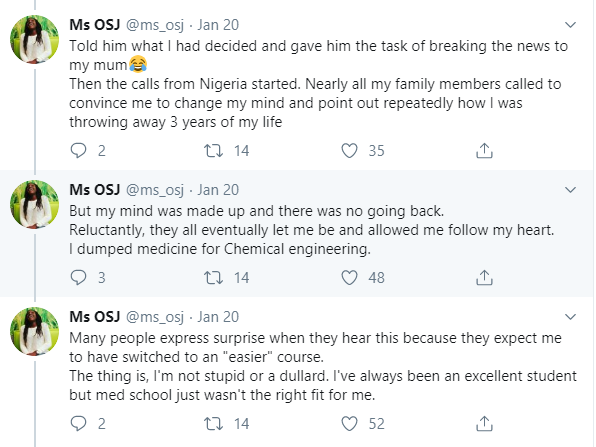Expand the more-options chevron on the highlighted tweet

click(571, 190)
